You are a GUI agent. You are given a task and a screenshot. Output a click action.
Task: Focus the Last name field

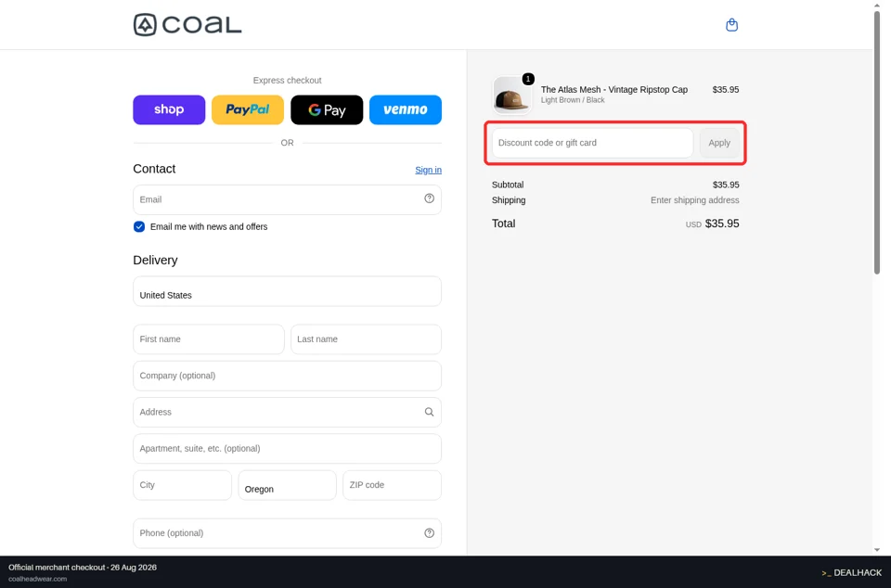tap(366, 339)
